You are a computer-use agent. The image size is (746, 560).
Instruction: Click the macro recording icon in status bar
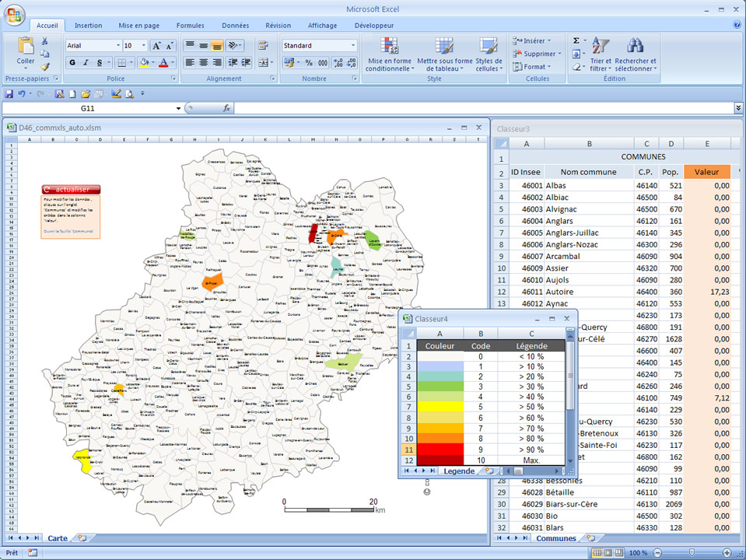click(33, 552)
